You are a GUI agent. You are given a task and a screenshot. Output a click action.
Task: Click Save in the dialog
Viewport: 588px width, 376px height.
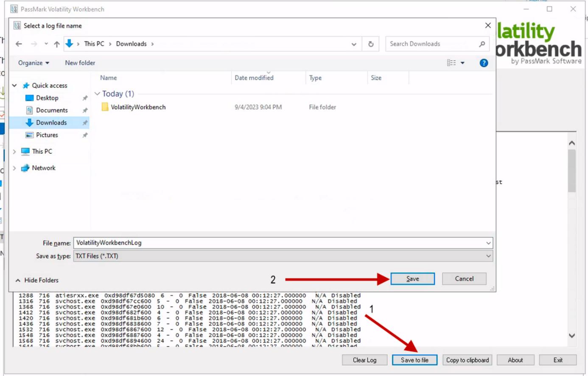coord(413,279)
